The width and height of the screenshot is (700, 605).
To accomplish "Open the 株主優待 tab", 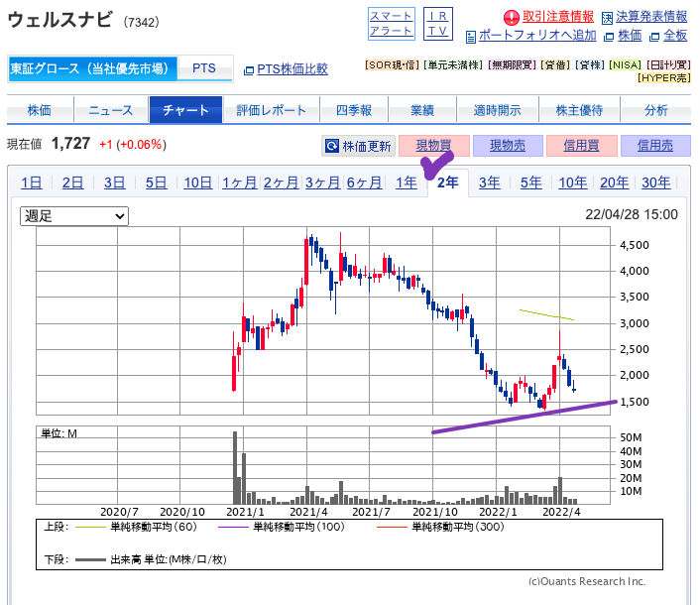I will 579,110.
